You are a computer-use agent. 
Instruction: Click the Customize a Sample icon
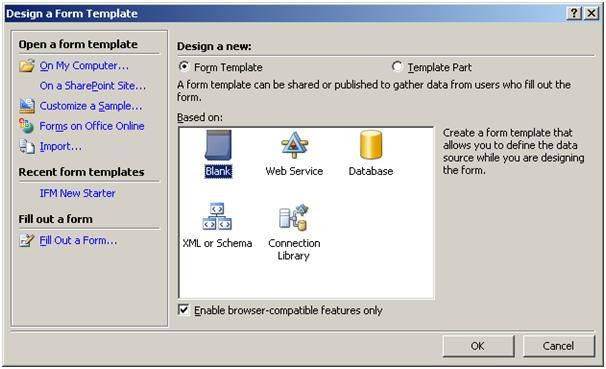27,106
